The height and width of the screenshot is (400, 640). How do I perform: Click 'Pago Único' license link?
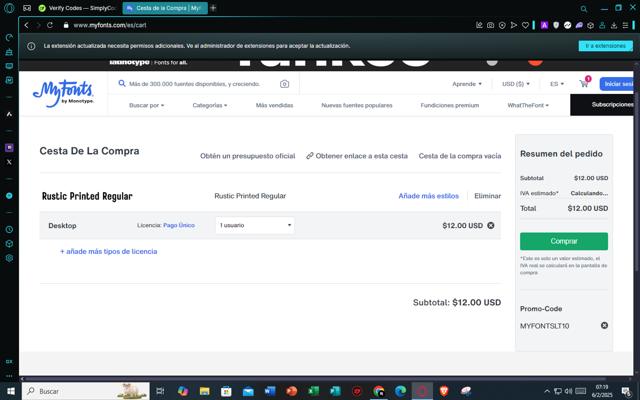click(179, 225)
